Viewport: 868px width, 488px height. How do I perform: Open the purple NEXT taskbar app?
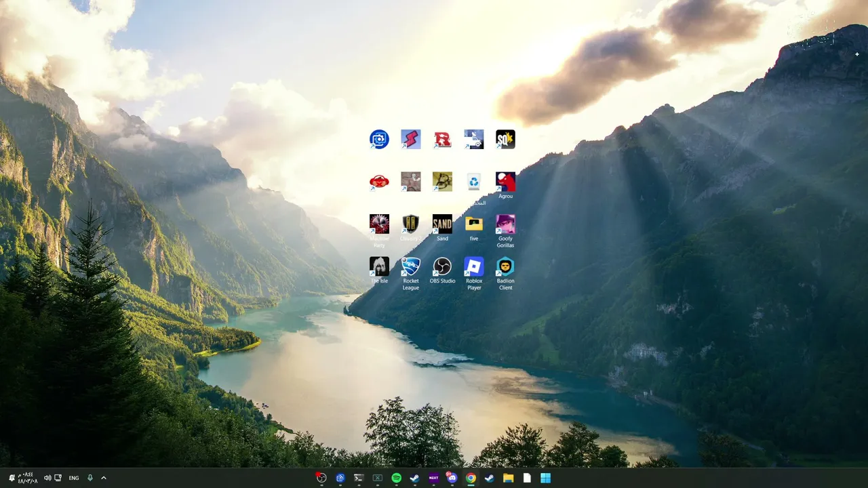tap(433, 478)
